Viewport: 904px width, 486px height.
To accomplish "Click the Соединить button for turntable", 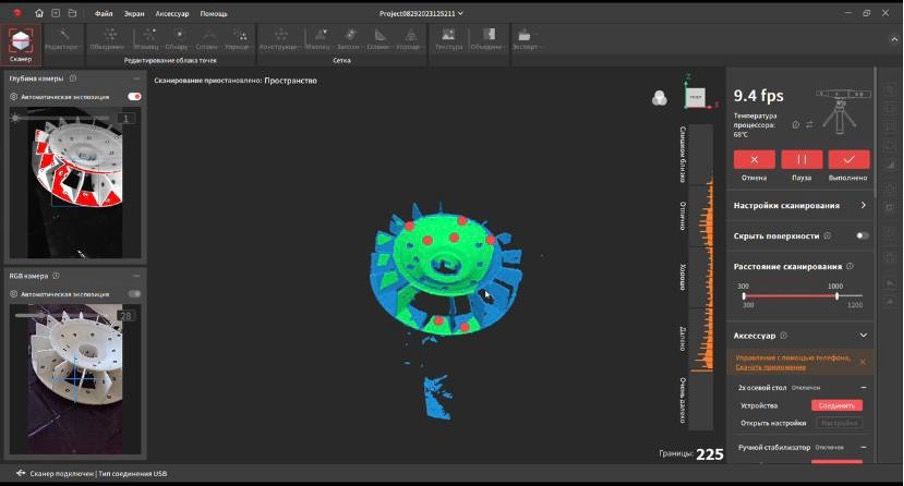I will 836,405.
